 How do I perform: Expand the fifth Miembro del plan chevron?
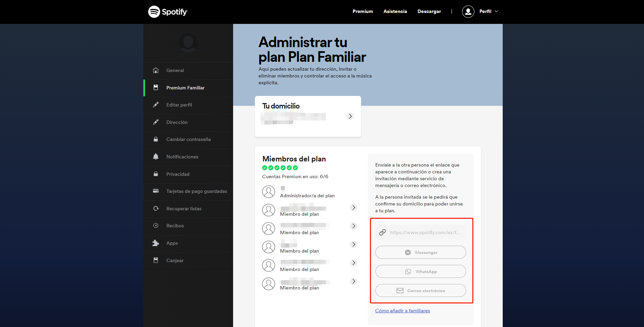tap(354, 281)
